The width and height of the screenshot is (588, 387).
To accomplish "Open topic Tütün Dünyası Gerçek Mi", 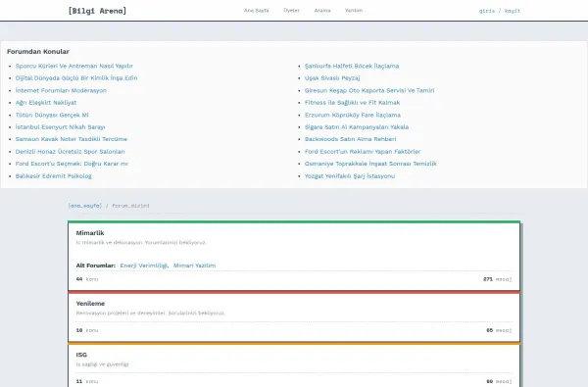I will [52, 115].
